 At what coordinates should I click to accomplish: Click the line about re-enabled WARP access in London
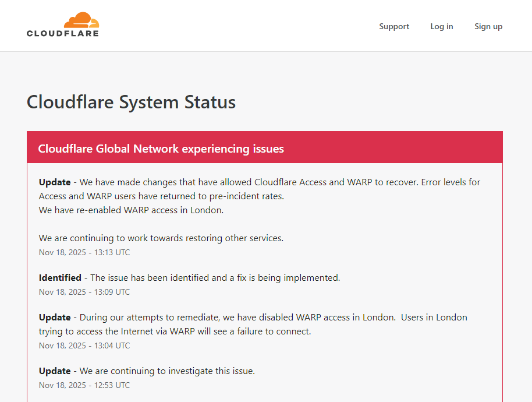click(131, 210)
